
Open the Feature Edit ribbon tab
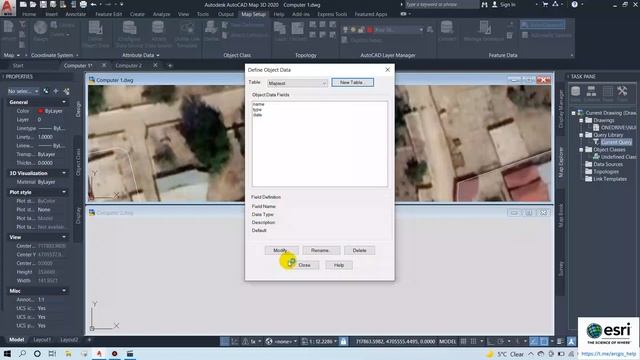[109, 14]
